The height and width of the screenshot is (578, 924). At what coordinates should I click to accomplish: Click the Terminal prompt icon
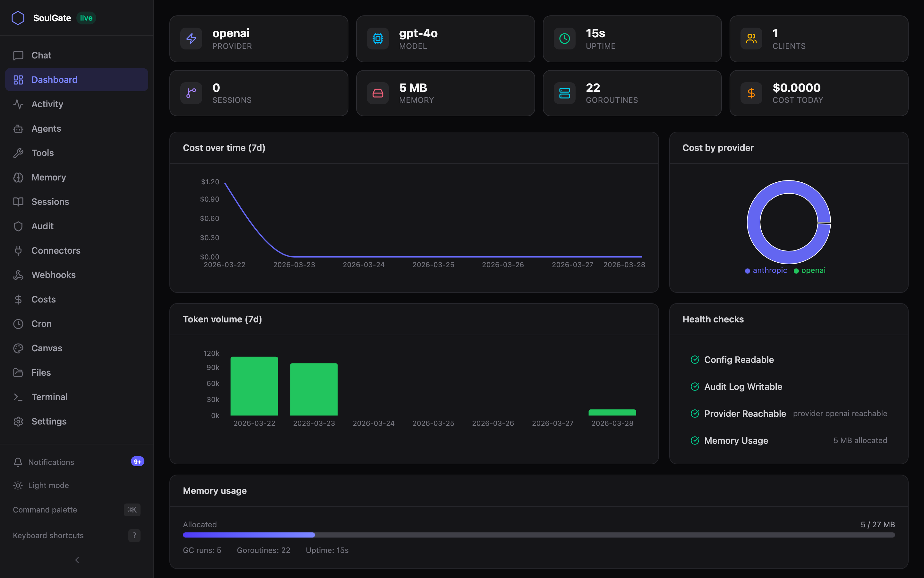[x=18, y=397]
